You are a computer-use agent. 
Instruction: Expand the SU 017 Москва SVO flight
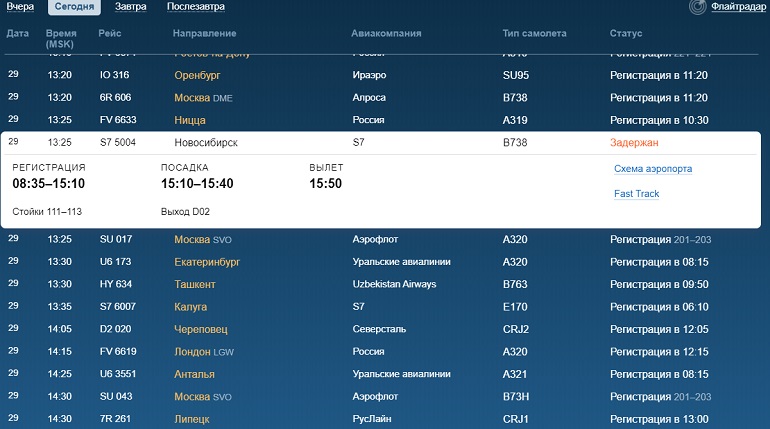381,240
